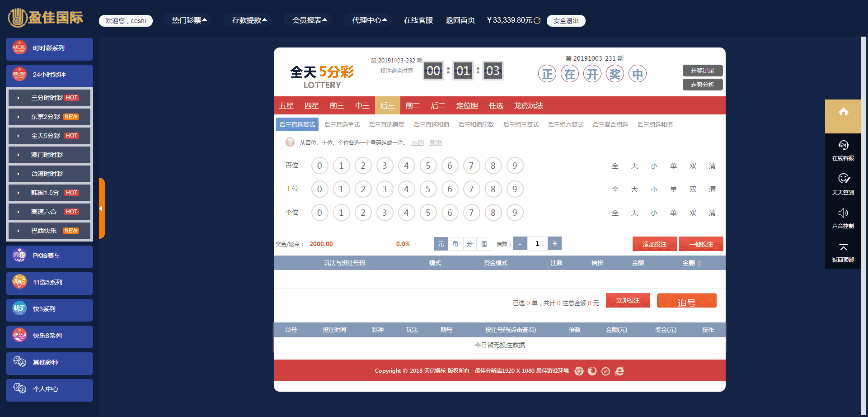This screenshot has width=868, height=417.
Task: Click the home icon in right sidebar
Action: coord(843,112)
